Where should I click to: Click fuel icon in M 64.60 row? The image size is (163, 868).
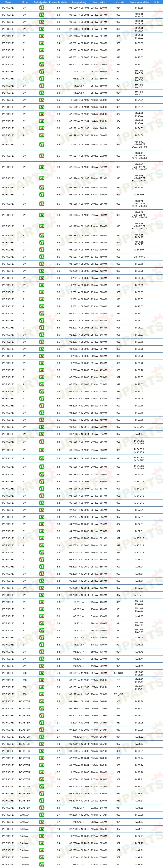(x=41, y=187)
